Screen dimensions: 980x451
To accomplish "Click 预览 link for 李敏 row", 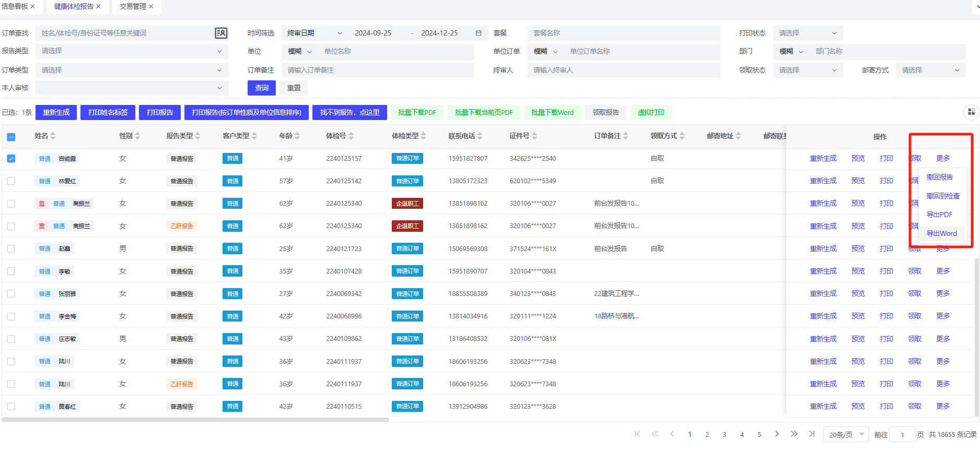I will pos(858,271).
